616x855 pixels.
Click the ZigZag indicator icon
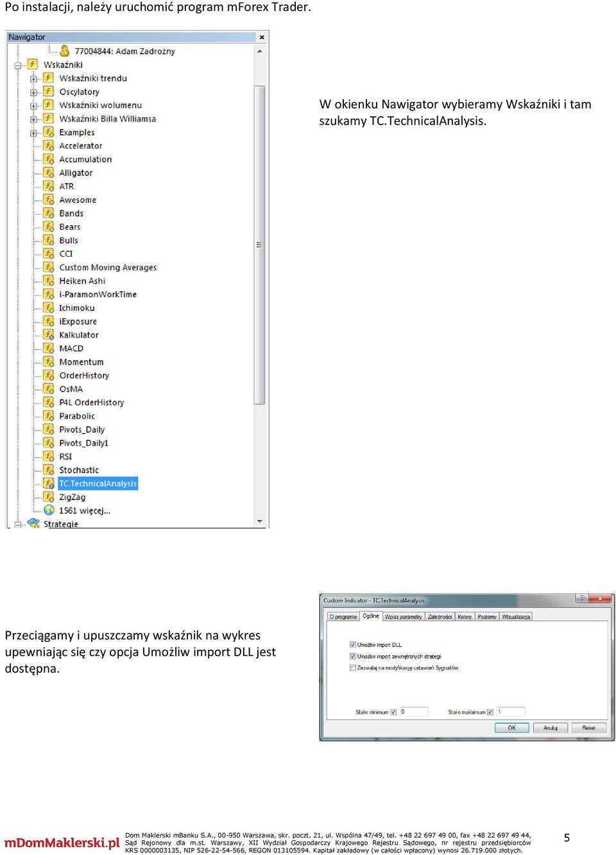(x=49, y=497)
